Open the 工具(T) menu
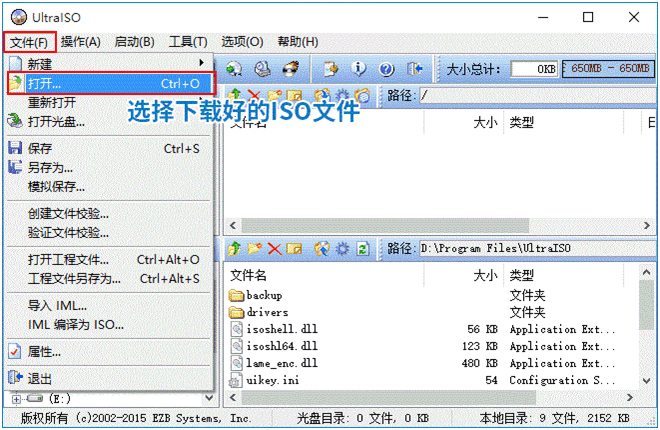 [x=188, y=41]
